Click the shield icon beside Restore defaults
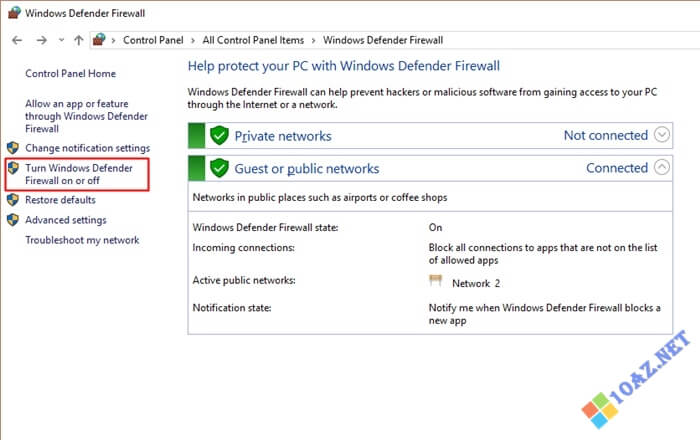 pos(13,200)
